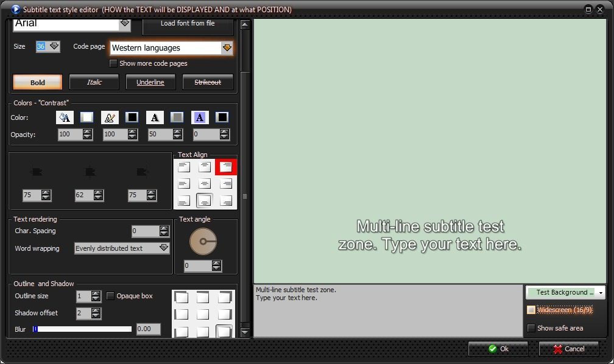Open the Code page dropdown
The image size is (614, 364).
click(x=227, y=47)
